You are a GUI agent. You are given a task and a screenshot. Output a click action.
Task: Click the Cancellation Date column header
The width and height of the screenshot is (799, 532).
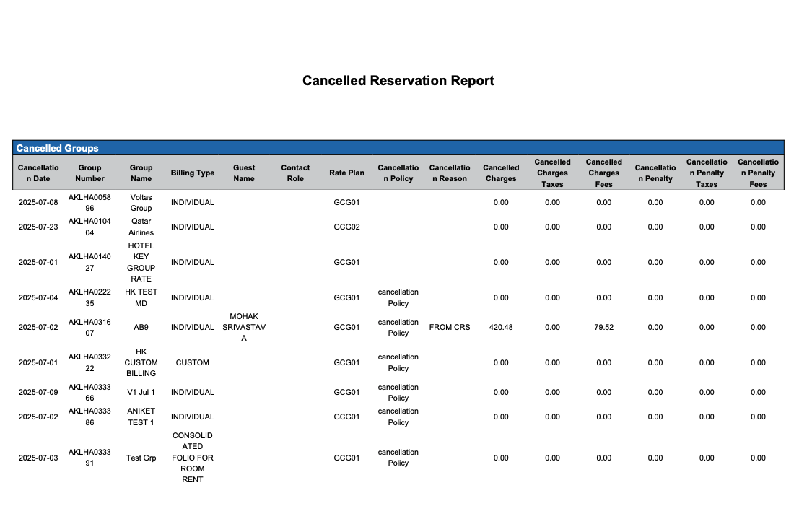[x=38, y=173]
